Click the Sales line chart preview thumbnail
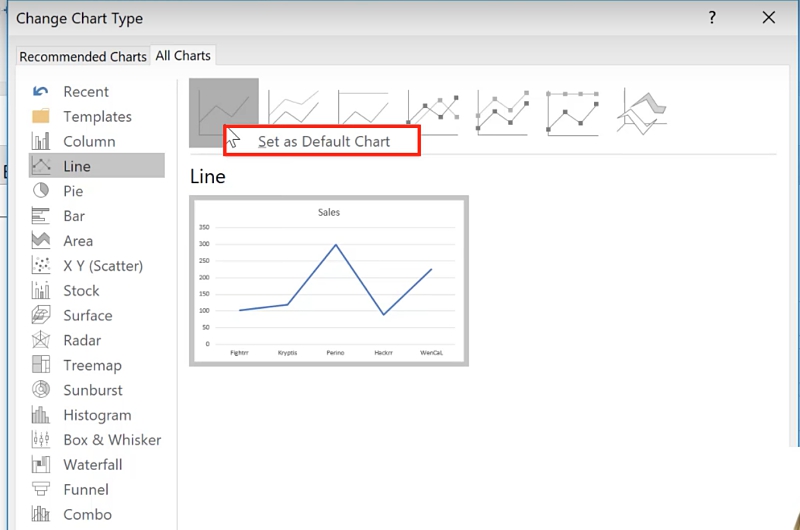Viewport: 800px width, 530px height. tap(329, 281)
